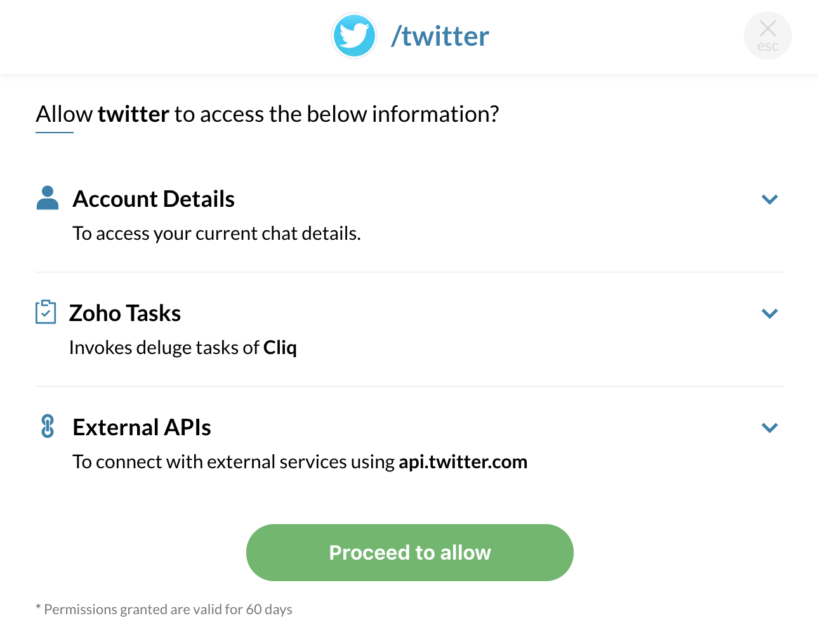The width and height of the screenshot is (818, 644).
Task: Expand the Zoho Tasks chevron
Action: (x=769, y=313)
